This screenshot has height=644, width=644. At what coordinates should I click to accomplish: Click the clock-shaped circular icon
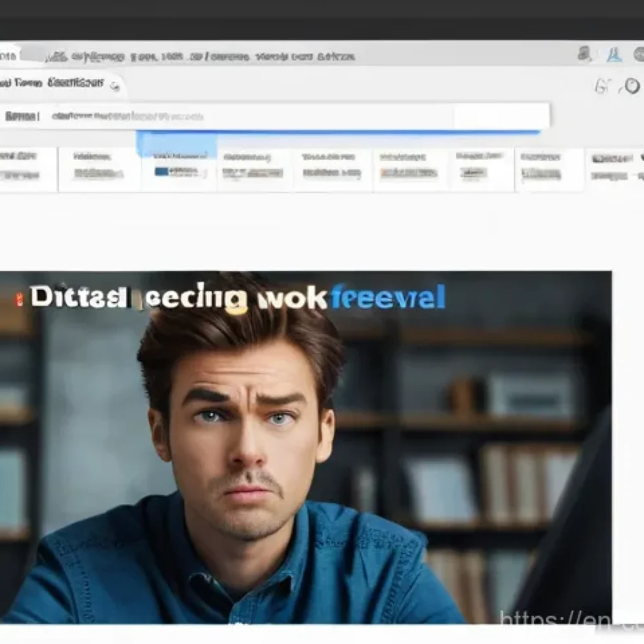click(x=631, y=87)
